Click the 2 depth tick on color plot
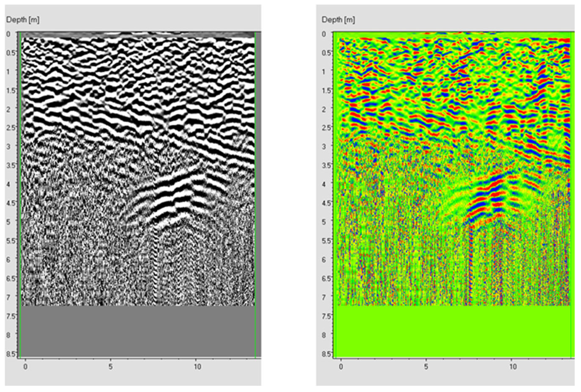The image size is (581, 392). 324,109
